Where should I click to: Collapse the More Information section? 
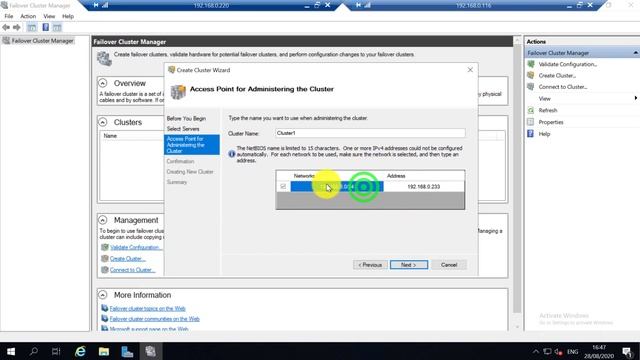click(103, 295)
